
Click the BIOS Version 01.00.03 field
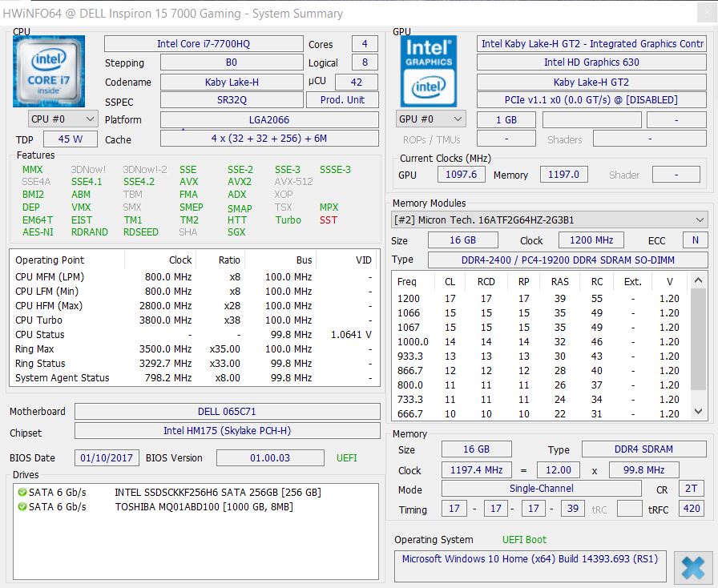pos(270,458)
